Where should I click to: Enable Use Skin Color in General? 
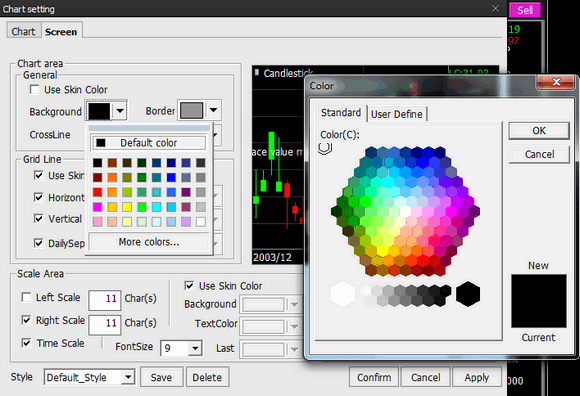(x=34, y=89)
